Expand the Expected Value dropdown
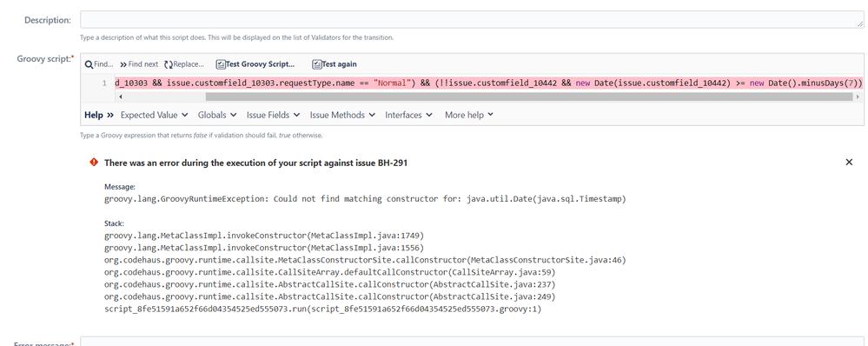Screen dimensions: 868x346 pyautogui.click(x=154, y=115)
